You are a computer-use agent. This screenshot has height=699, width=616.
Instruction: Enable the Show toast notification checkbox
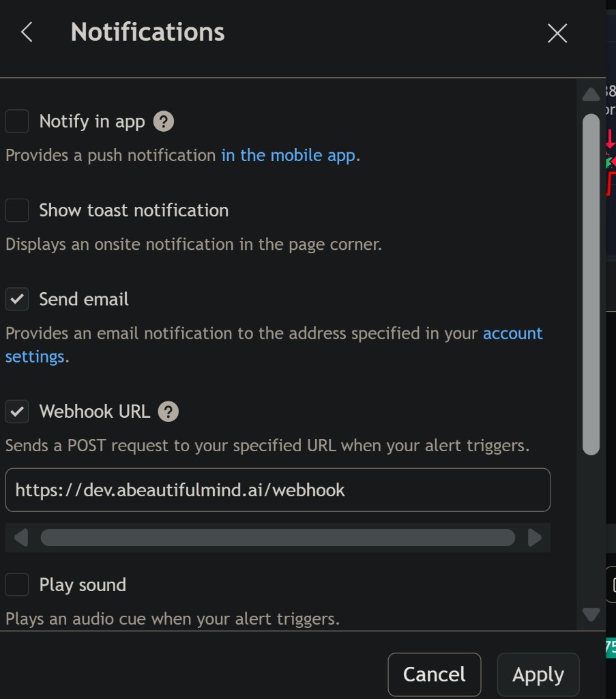tap(17, 210)
